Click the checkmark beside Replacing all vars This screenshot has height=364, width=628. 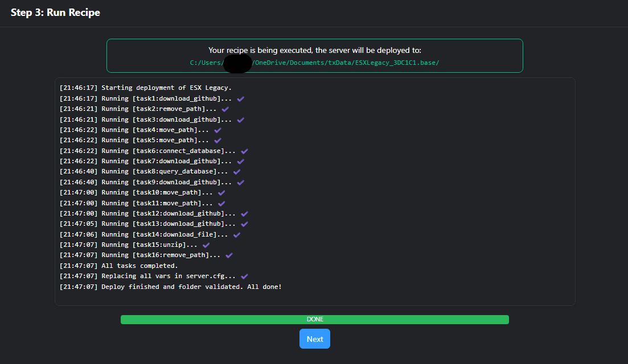tap(245, 276)
